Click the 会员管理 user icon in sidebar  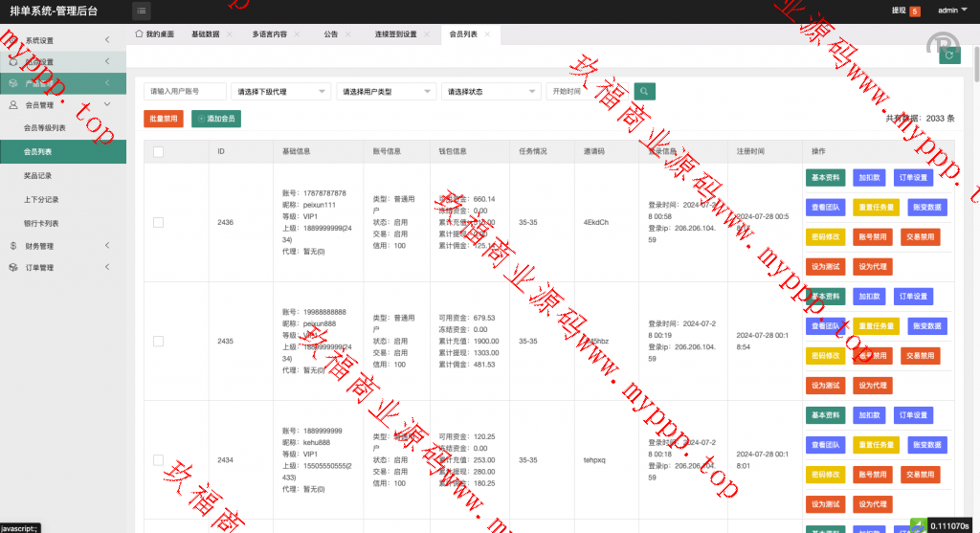pyautogui.click(x=13, y=104)
